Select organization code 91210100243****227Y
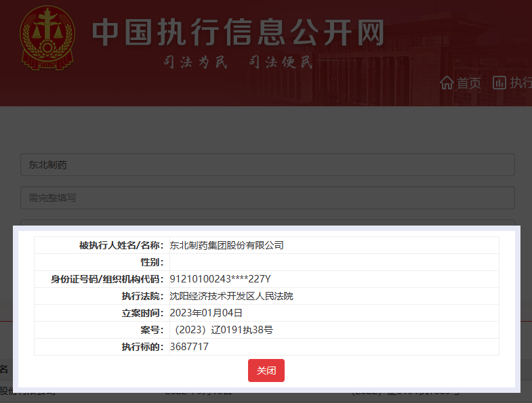532x403 pixels. pyautogui.click(x=220, y=279)
